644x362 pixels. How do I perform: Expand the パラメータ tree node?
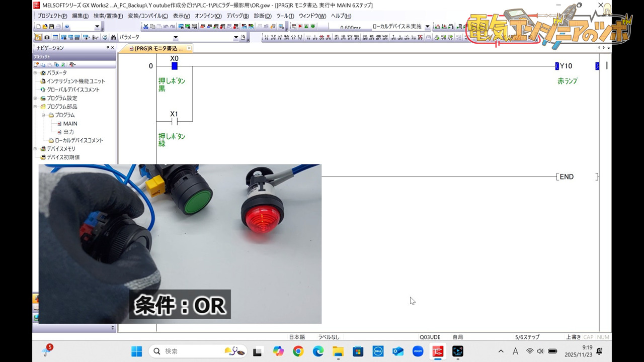[35, 73]
